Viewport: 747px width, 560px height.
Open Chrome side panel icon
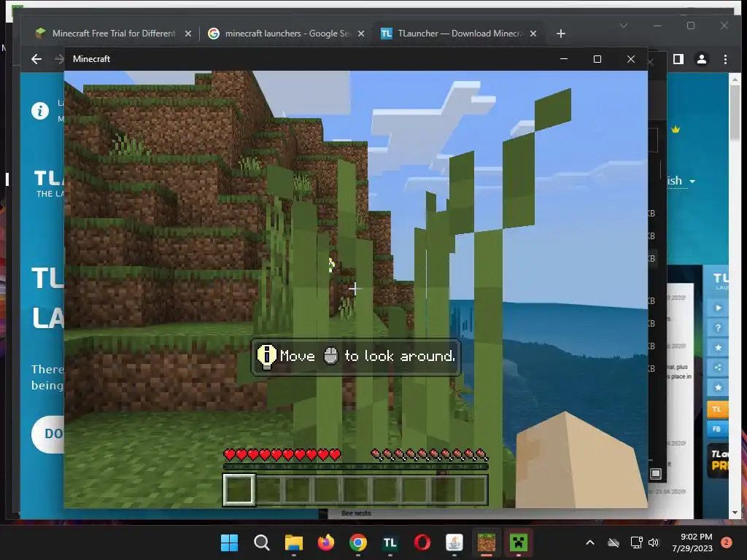[678, 59]
